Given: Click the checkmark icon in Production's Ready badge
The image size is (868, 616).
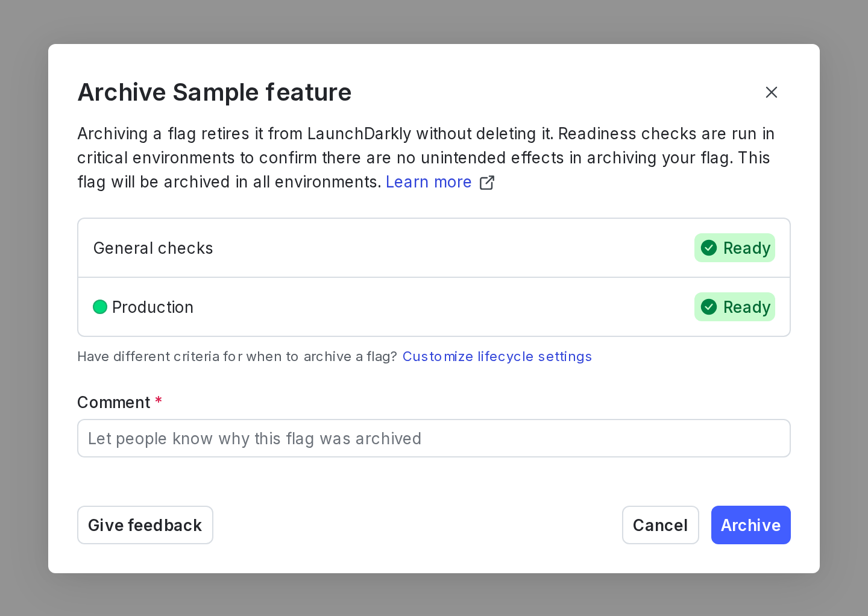Looking at the screenshot, I should (709, 307).
